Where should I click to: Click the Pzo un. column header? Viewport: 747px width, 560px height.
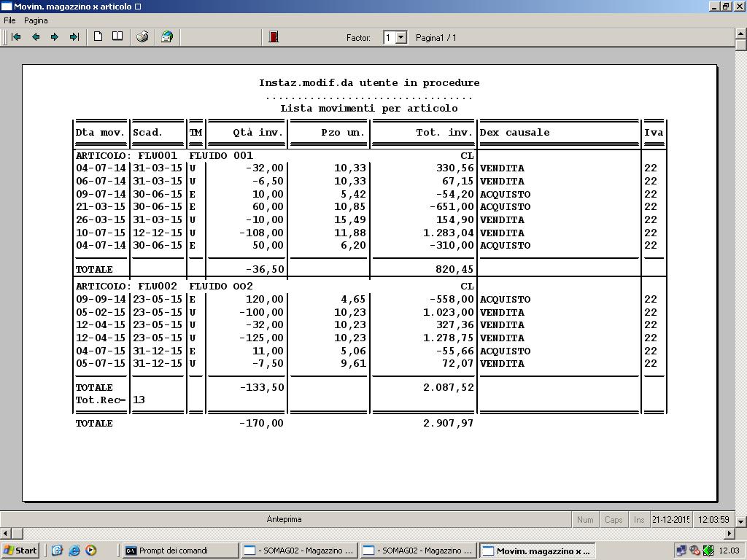[343, 133]
